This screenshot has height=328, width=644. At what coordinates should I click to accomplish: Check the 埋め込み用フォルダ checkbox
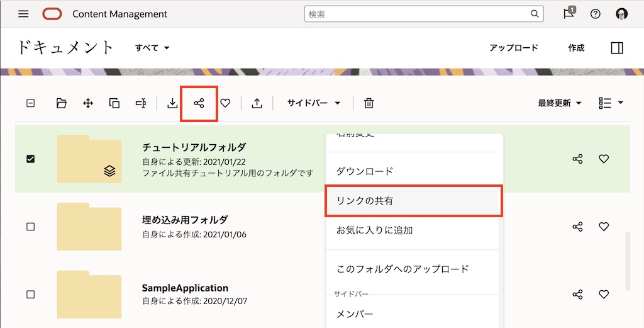30,227
